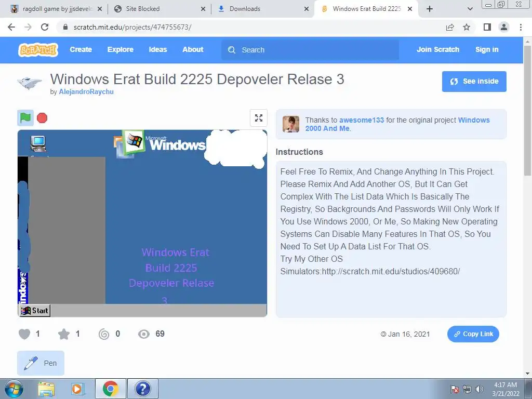Screen dimensions: 532x399
Task: Go back in browser history
Action: pos(11,27)
